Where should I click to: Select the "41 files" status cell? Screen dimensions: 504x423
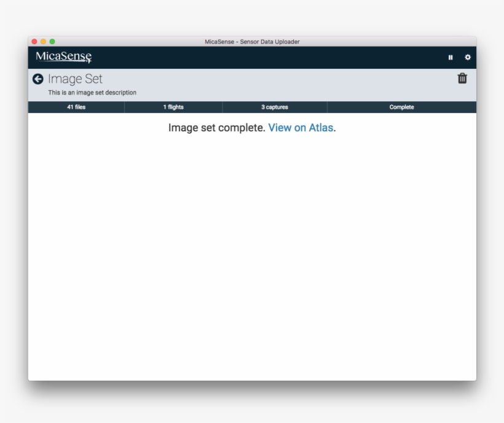tap(76, 107)
